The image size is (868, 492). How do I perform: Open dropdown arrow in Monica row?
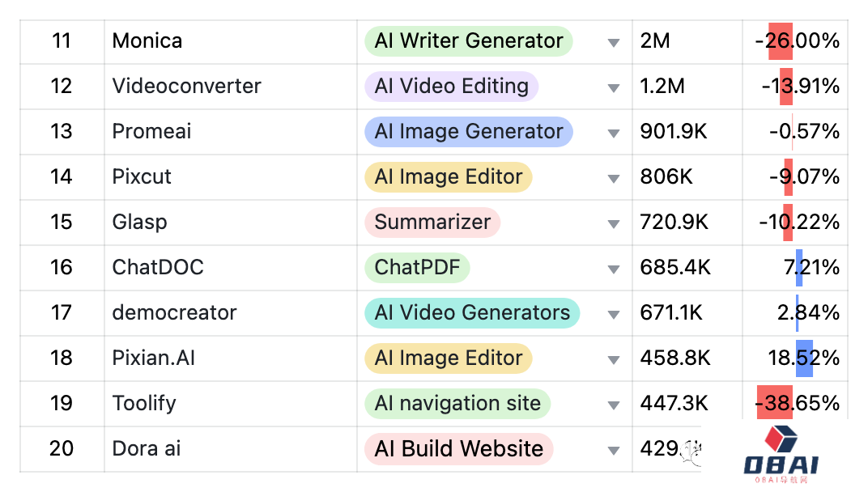pyautogui.click(x=614, y=42)
